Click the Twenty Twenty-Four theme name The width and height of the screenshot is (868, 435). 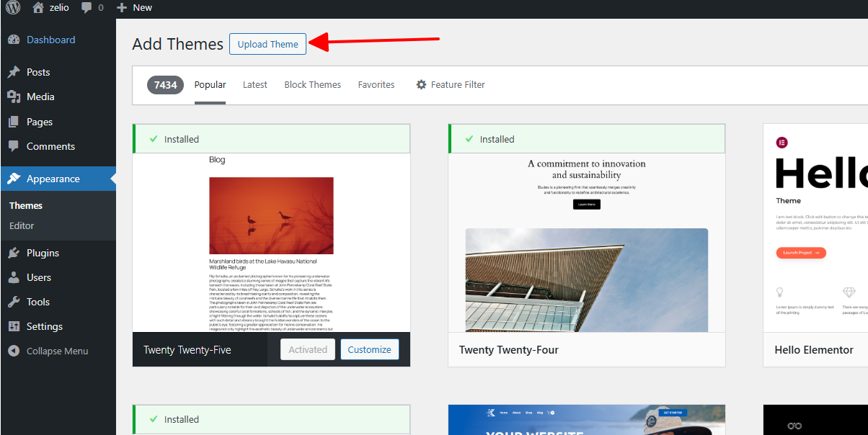509,349
